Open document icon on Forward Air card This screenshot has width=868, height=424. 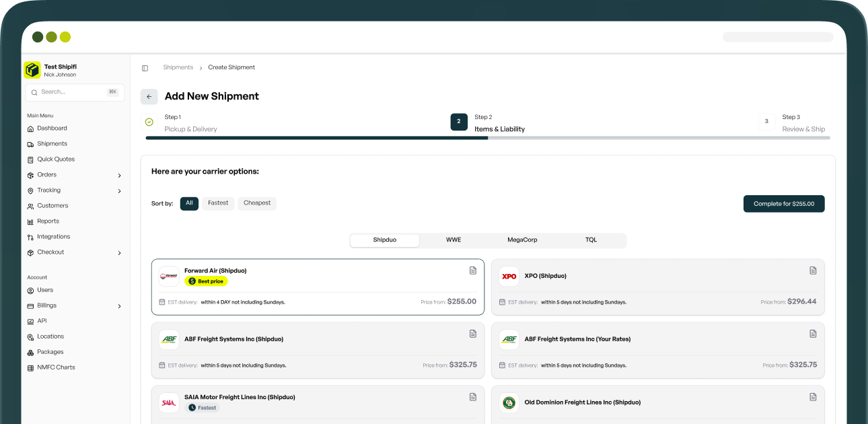pyautogui.click(x=473, y=271)
